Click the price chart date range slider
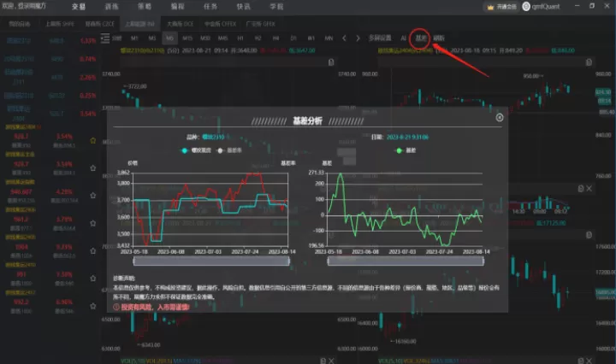Viewport: 616px width, 364px height. point(211,261)
